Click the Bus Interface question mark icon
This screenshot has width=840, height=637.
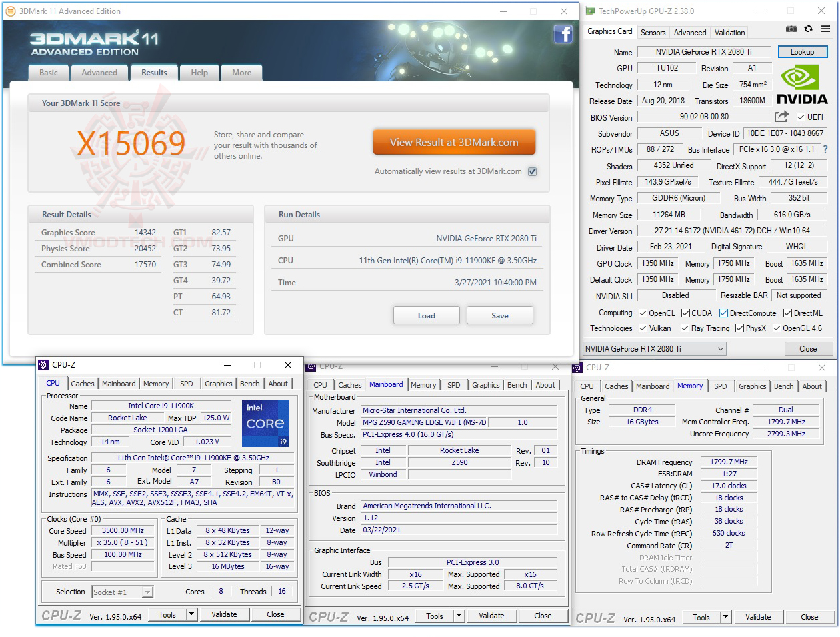click(825, 149)
